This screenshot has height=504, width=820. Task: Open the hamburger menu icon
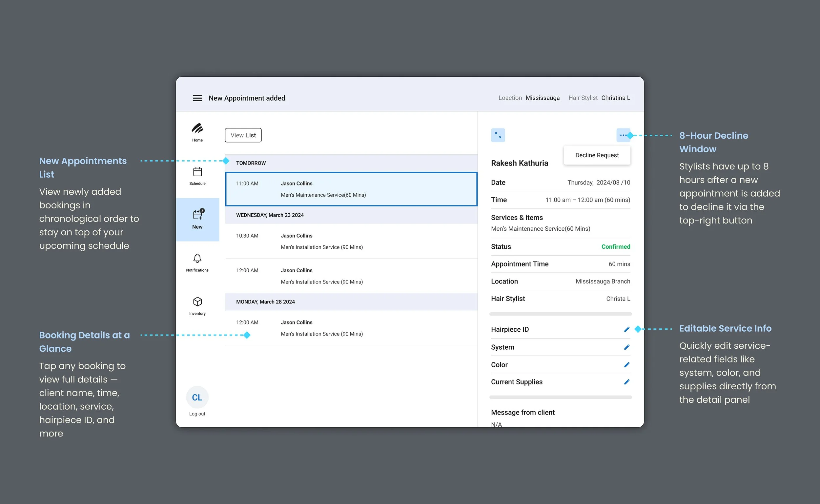(x=197, y=98)
